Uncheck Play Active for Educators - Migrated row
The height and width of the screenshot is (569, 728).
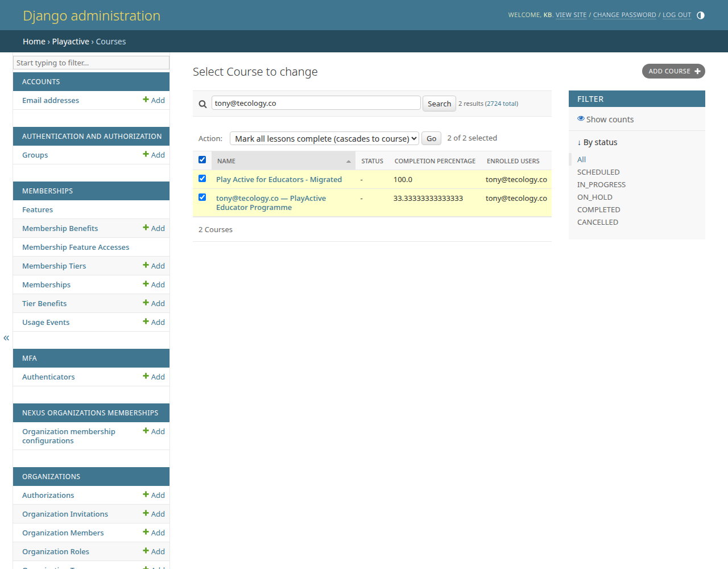coord(202,179)
